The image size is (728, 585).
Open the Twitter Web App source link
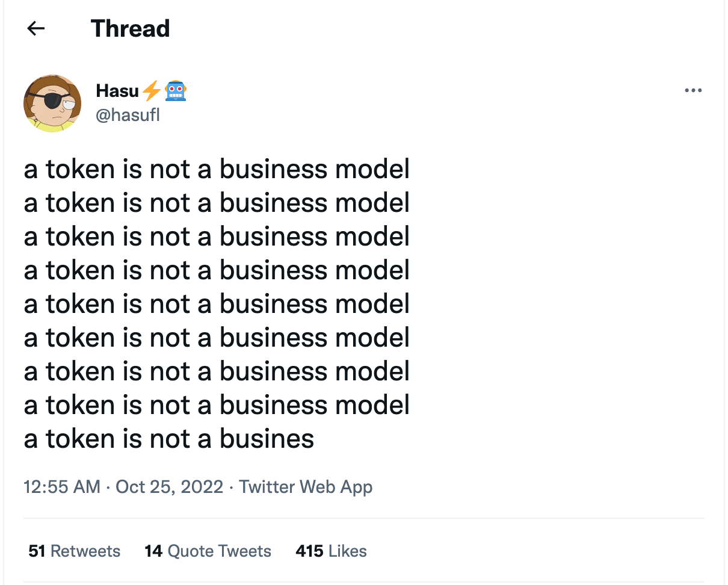306,486
